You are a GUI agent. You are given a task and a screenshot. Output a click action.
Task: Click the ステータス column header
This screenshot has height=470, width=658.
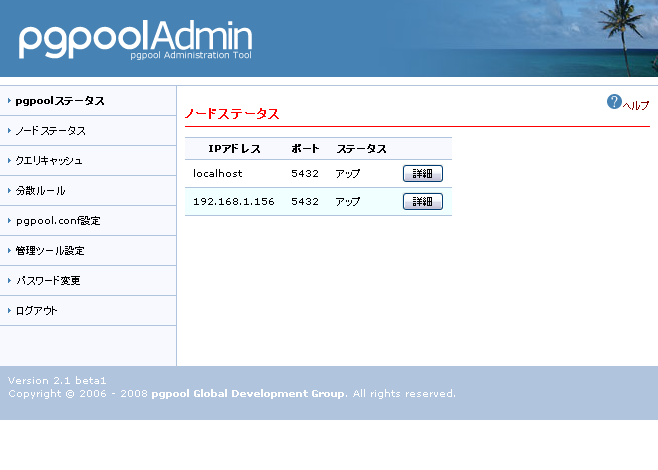pyautogui.click(x=361, y=149)
